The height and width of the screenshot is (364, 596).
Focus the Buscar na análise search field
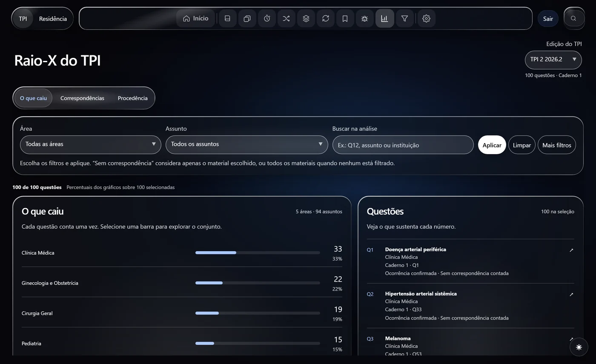coord(403,145)
